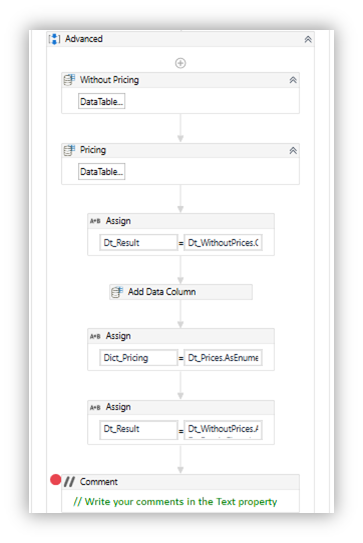Click the first Assign activity A+B icon
This screenshot has height=543, width=363.
point(95,221)
